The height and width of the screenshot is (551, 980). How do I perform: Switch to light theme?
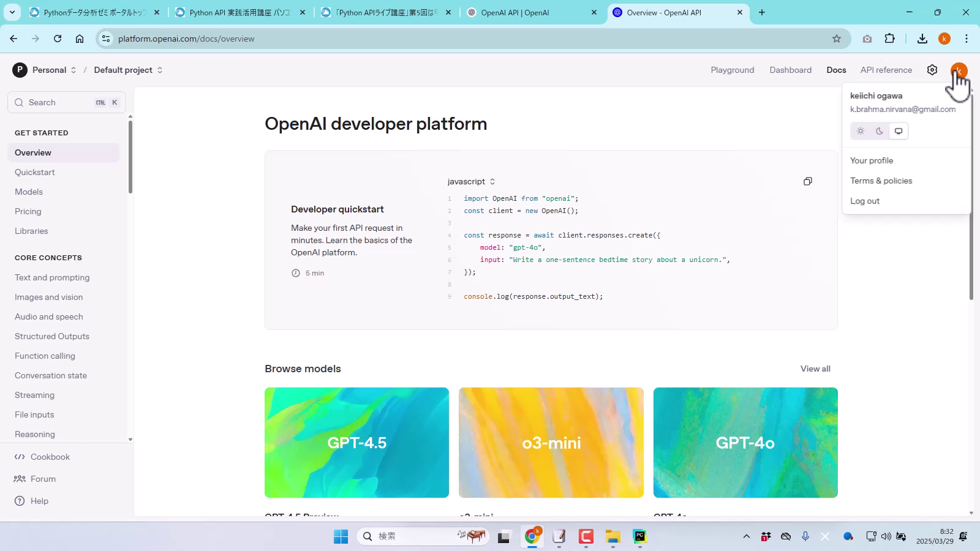861,131
